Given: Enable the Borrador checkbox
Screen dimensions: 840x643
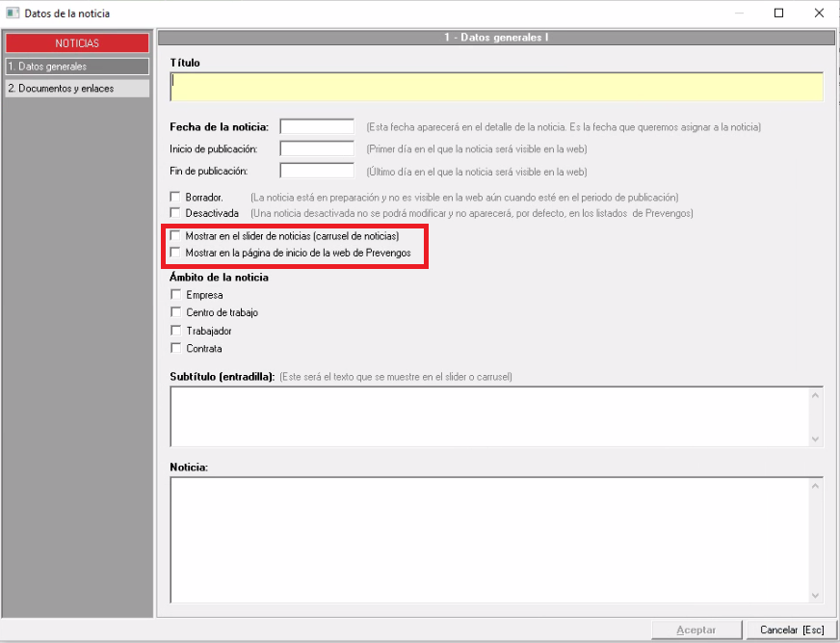Looking at the screenshot, I should click(175, 197).
